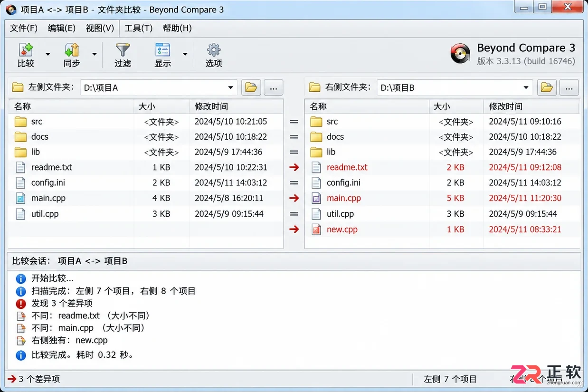Sort right pane by 名称 column header
This screenshot has height=392, width=588.
click(x=367, y=106)
